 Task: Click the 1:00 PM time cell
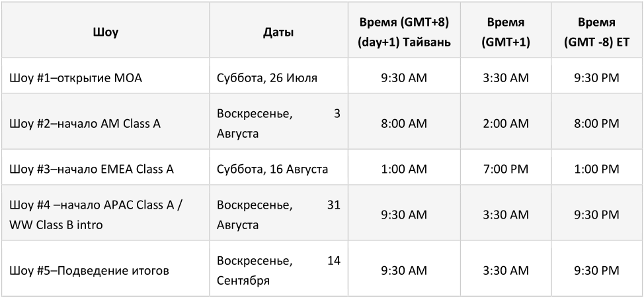tap(596, 169)
